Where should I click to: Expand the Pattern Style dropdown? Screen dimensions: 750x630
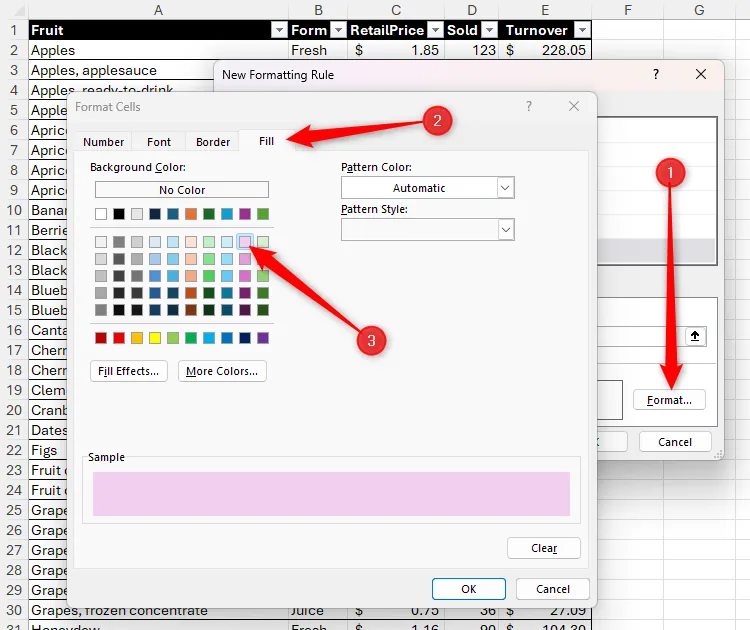(x=505, y=230)
